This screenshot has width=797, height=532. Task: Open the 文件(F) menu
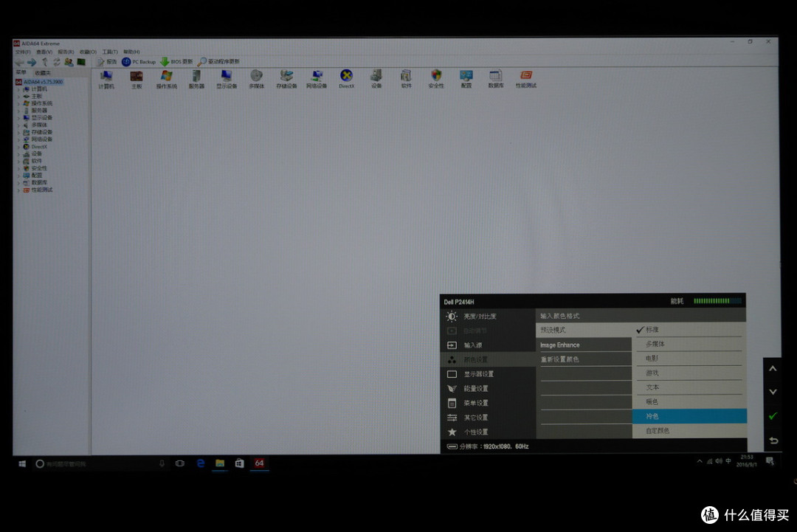coord(23,52)
